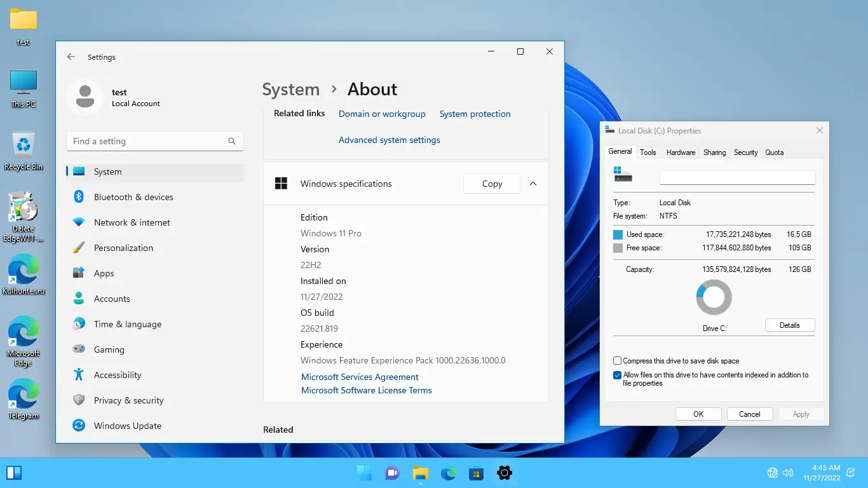This screenshot has width=868, height=488.
Task: Uncheck Allow files to have contents indexed
Action: point(617,375)
